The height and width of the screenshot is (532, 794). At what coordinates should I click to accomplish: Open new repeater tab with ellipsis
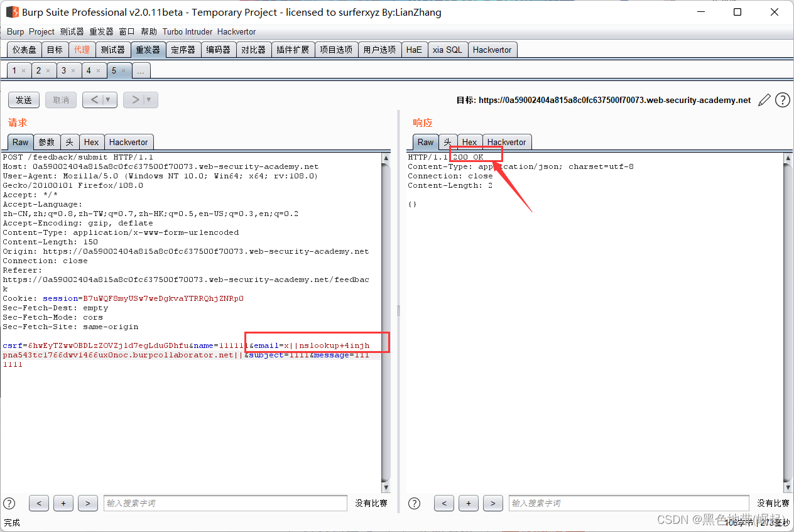tap(141, 71)
